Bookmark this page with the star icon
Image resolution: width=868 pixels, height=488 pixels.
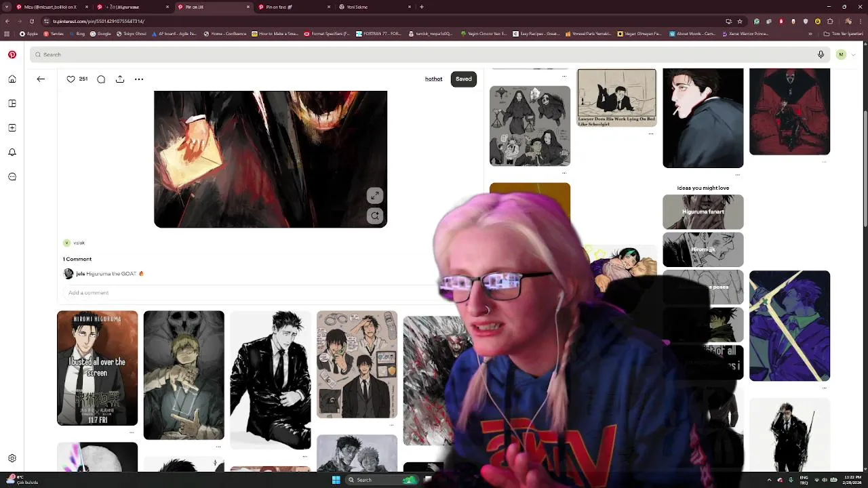(740, 21)
